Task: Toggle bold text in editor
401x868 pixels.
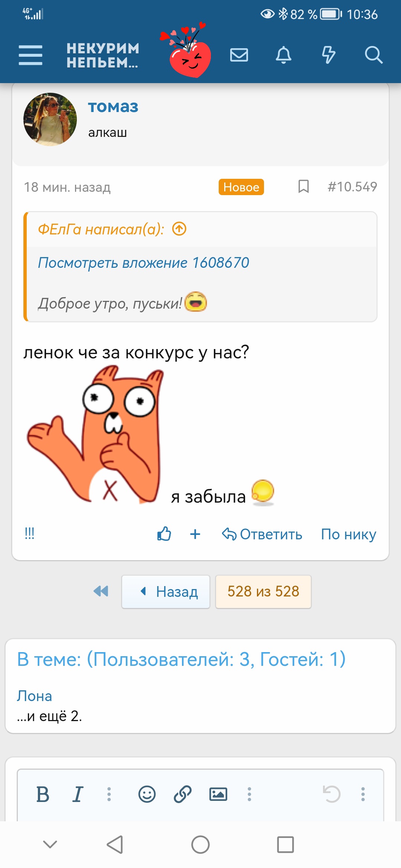Action: point(43,795)
